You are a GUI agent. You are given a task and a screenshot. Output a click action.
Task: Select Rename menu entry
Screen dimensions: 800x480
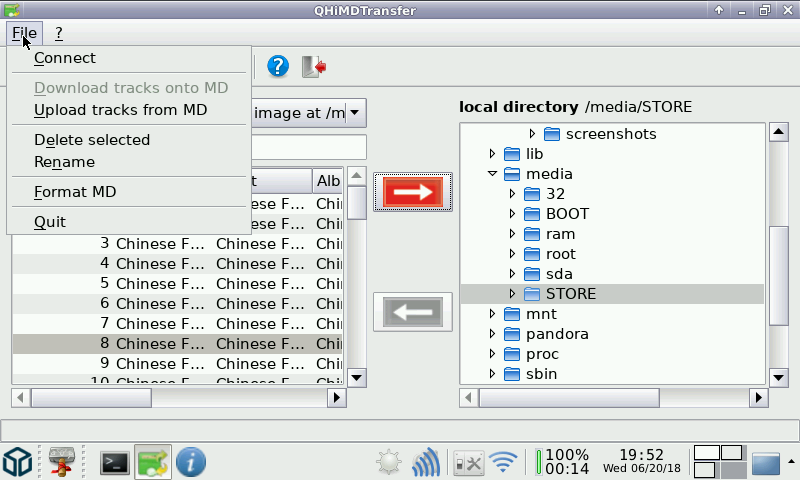[129, 162]
